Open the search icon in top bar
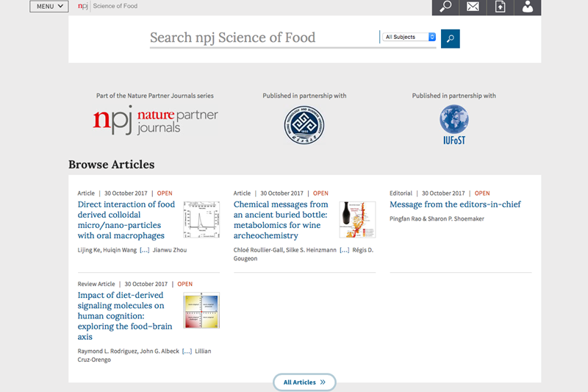The image size is (588, 392). click(445, 7)
